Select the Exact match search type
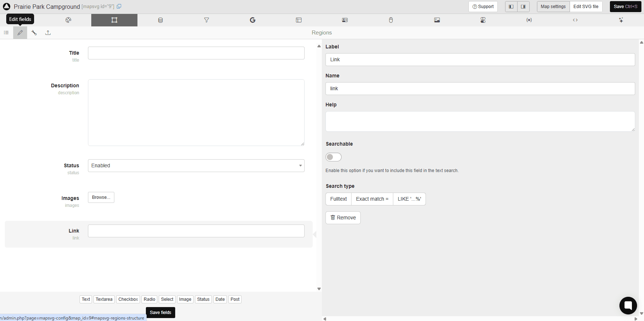The height and width of the screenshot is (321, 644). click(372, 199)
